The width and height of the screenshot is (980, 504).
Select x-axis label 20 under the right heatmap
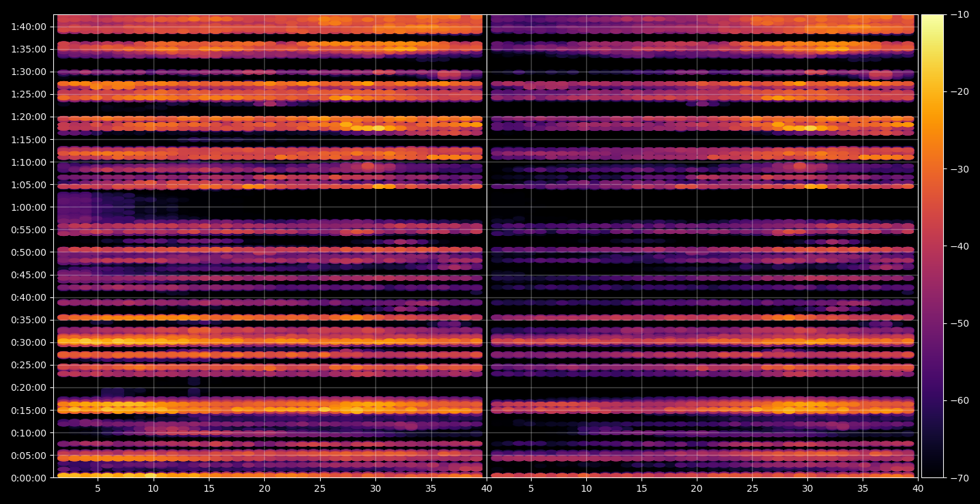(697, 488)
